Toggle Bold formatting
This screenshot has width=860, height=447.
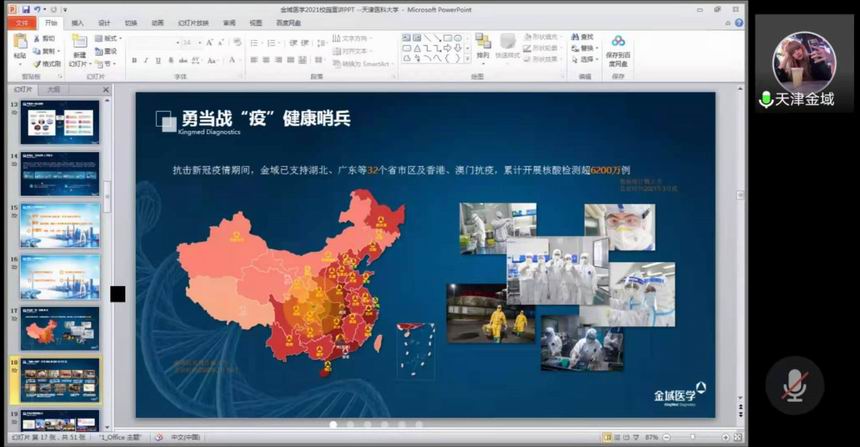(x=134, y=60)
